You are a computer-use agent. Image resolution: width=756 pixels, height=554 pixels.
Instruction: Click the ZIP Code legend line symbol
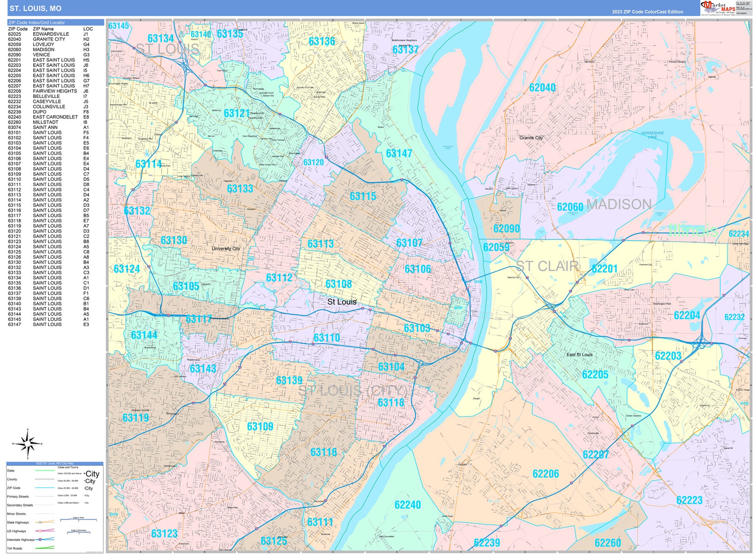pyautogui.click(x=45, y=488)
